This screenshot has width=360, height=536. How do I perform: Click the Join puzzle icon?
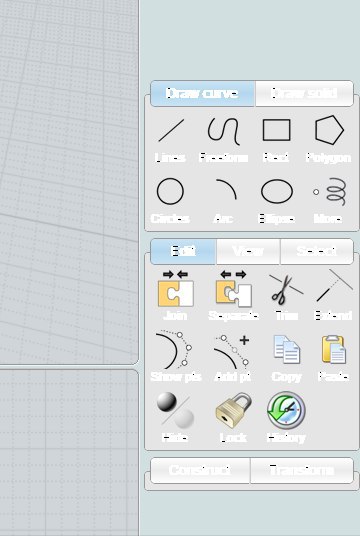point(175,289)
